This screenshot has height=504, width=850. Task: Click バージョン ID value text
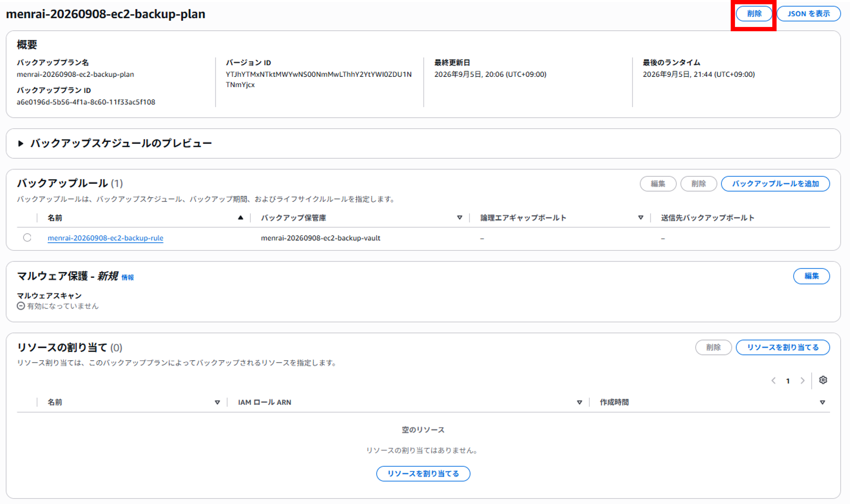pyautogui.click(x=318, y=80)
